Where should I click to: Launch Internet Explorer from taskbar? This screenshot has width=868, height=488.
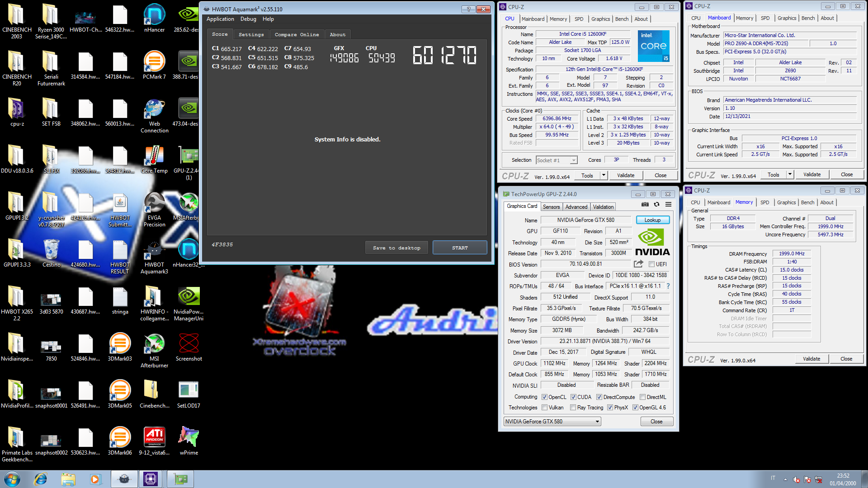tap(41, 479)
